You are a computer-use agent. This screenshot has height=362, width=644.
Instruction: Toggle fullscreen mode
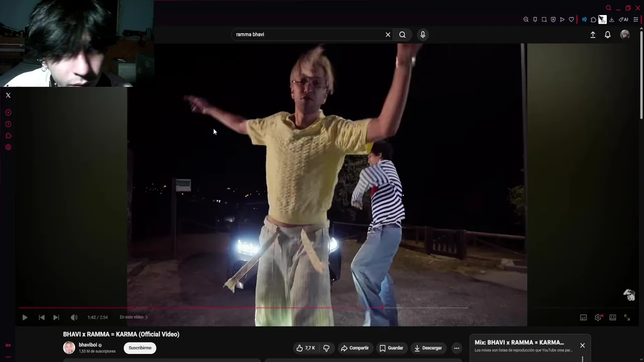click(x=627, y=317)
